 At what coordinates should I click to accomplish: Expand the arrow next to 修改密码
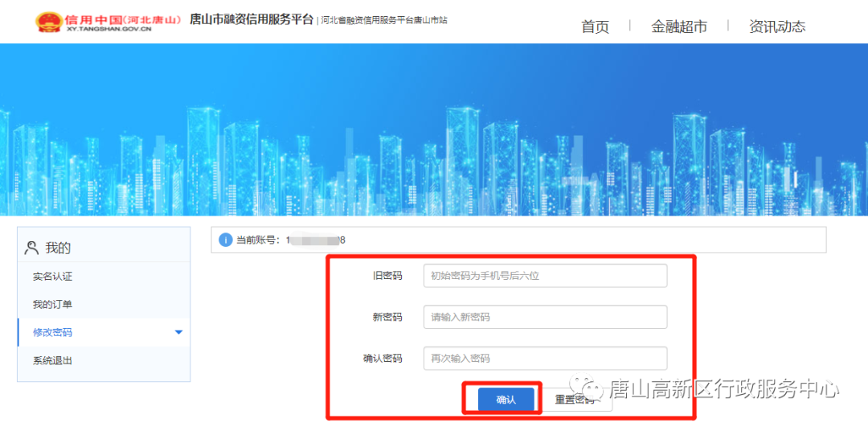pyautogui.click(x=178, y=332)
